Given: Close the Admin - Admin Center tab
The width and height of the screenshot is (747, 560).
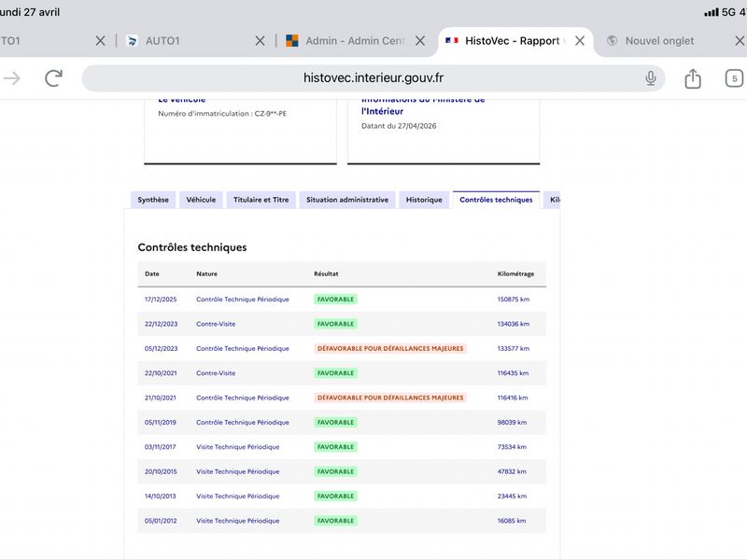Looking at the screenshot, I should [419, 41].
